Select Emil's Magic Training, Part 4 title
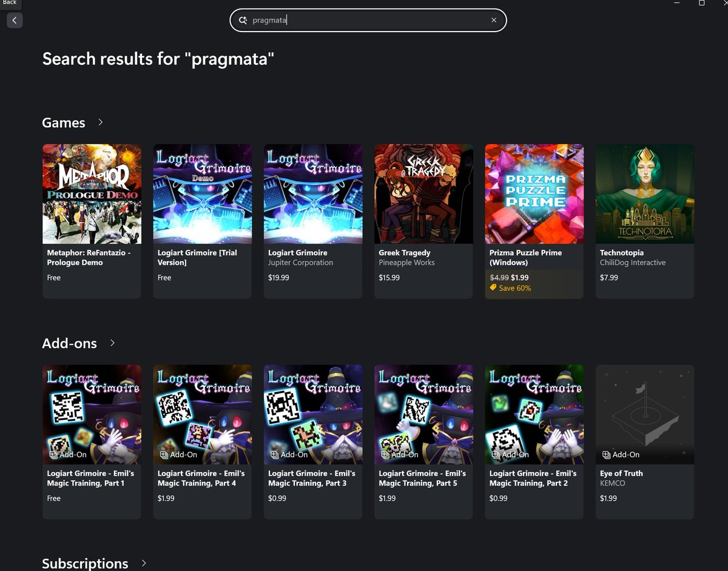The image size is (728, 571). coord(201,478)
